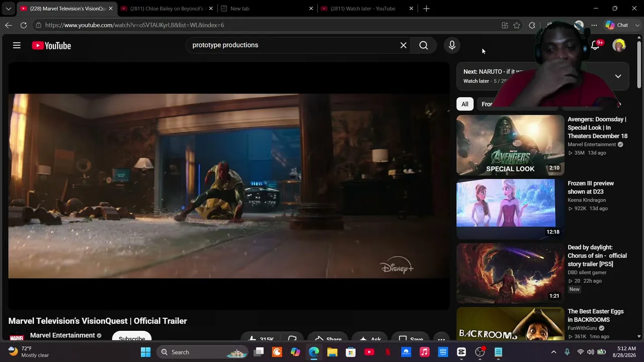Open Avengers: Doomsday video title link
Viewport: 644px width, 362px height.
point(598,128)
